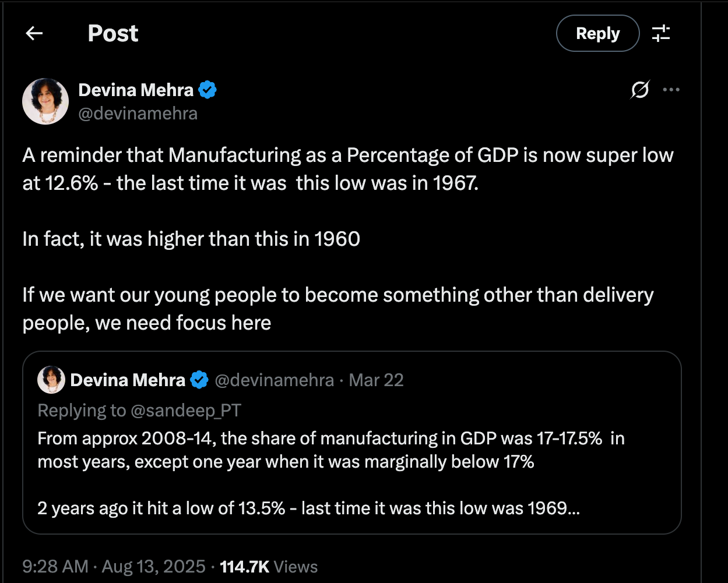728x583 pixels.
Task: Click the @devinamehra handle under author name
Action: tap(138, 113)
